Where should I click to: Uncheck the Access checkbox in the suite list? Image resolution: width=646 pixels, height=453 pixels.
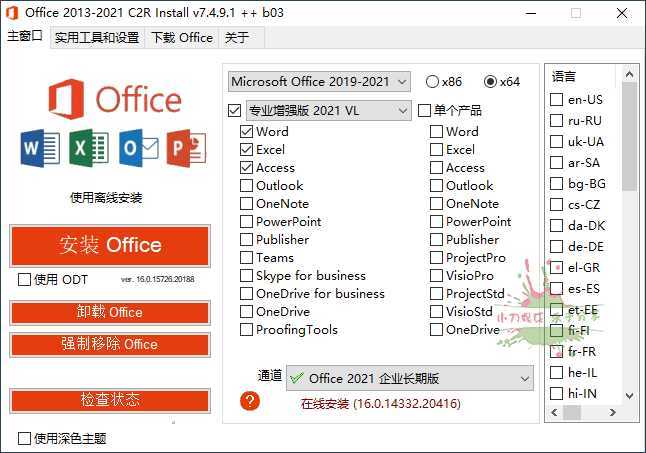pyautogui.click(x=247, y=168)
